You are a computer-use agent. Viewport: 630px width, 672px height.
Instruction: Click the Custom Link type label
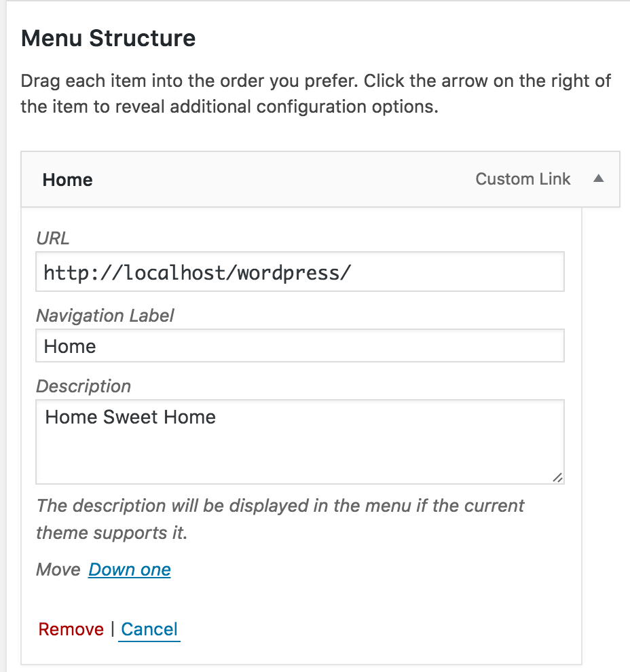523,179
